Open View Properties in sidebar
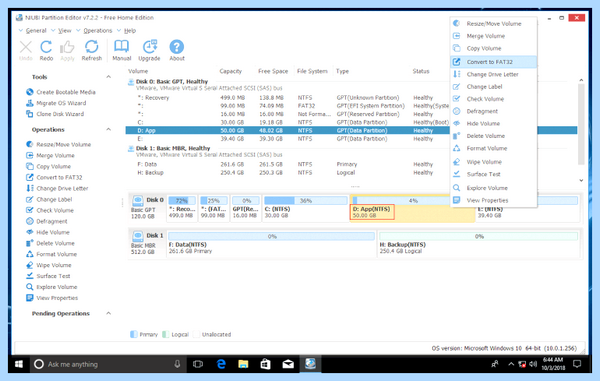The width and height of the screenshot is (600, 381). [57, 298]
